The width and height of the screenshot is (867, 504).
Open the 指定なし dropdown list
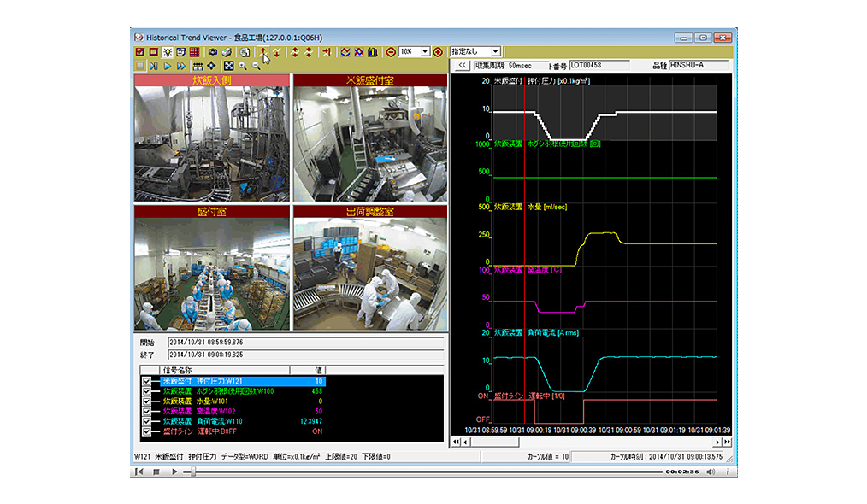pos(496,52)
